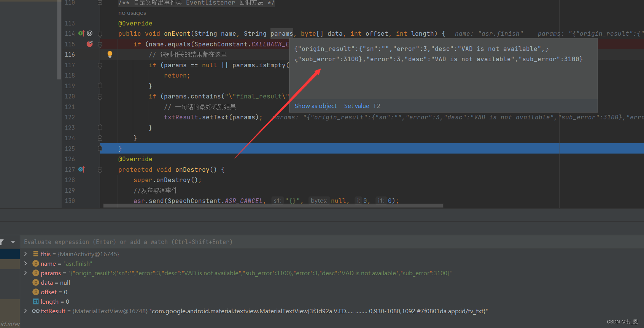
Task: Click 'ASR_CANCEL' constant on line 130
Action: click(x=243, y=201)
